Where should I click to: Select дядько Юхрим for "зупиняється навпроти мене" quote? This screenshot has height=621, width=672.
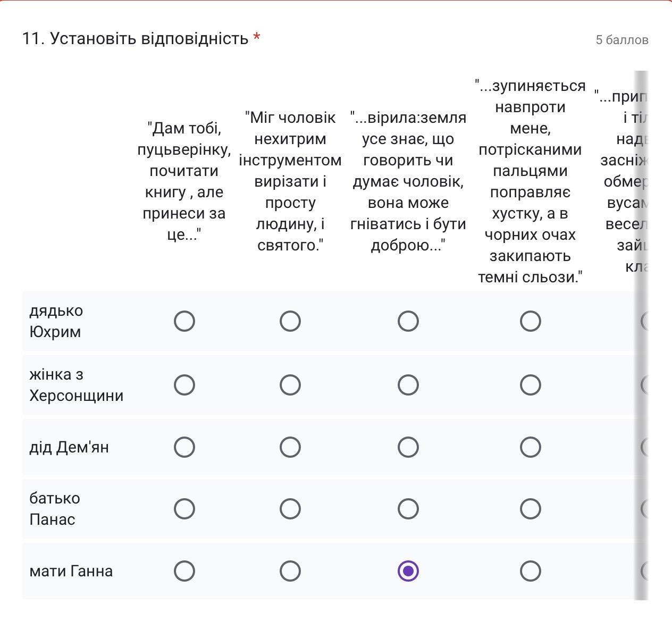click(530, 321)
